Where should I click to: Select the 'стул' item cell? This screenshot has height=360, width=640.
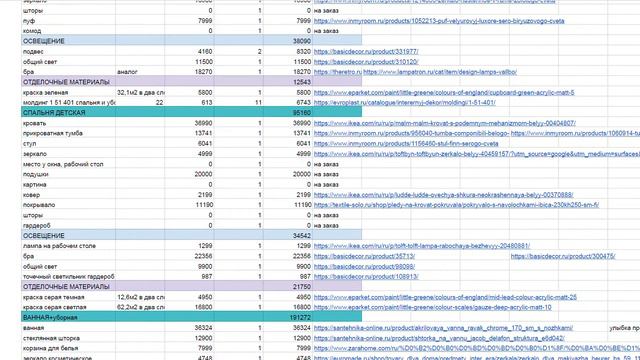tap(68, 143)
